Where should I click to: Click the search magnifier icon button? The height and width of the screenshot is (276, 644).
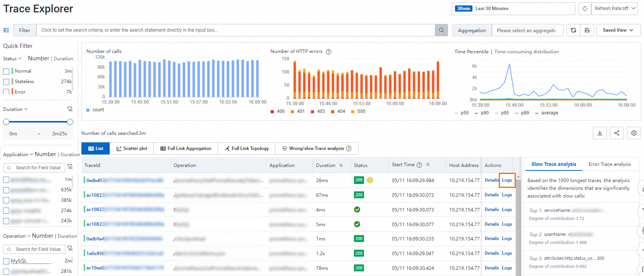pos(441,30)
